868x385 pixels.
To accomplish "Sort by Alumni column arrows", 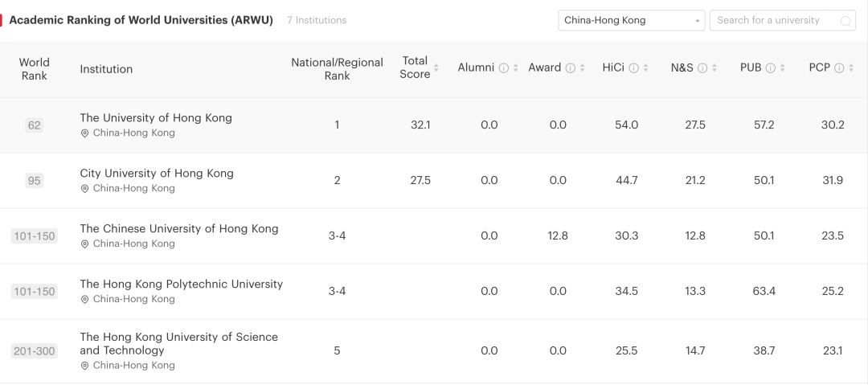I will (515, 68).
